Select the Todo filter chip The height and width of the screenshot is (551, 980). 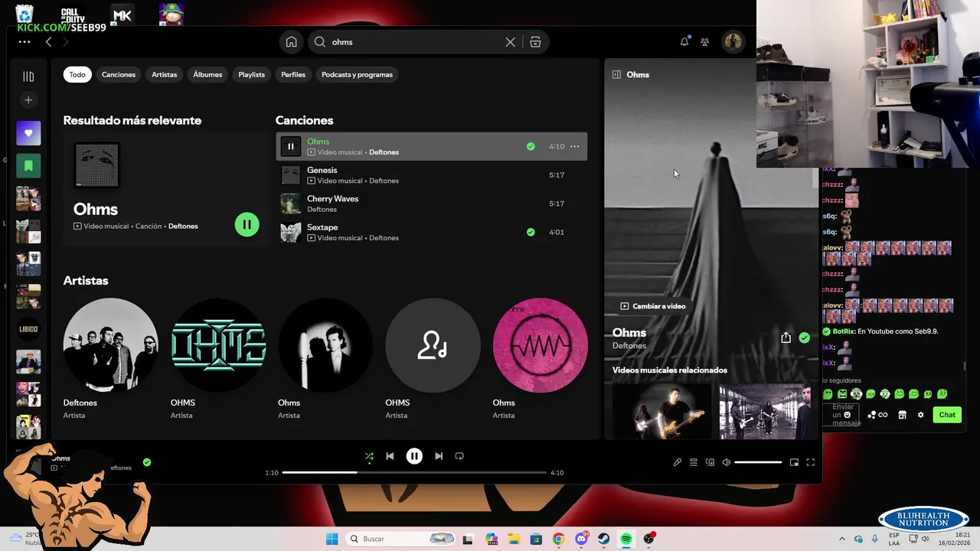tap(77, 74)
